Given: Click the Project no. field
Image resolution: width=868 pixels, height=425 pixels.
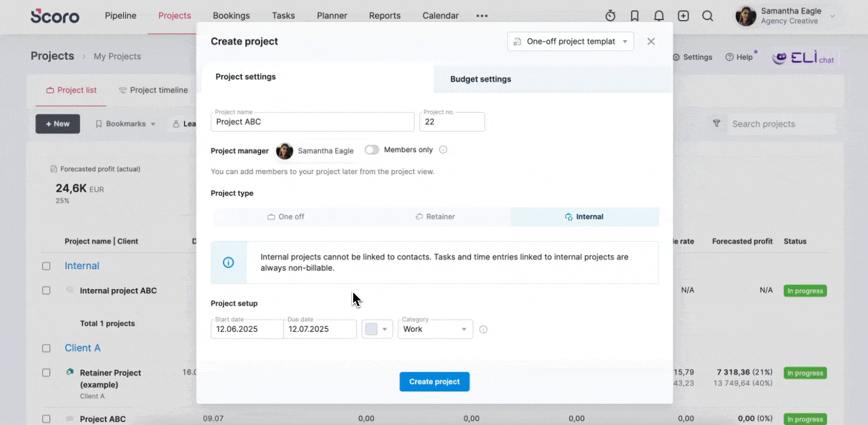Looking at the screenshot, I should tap(452, 122).
